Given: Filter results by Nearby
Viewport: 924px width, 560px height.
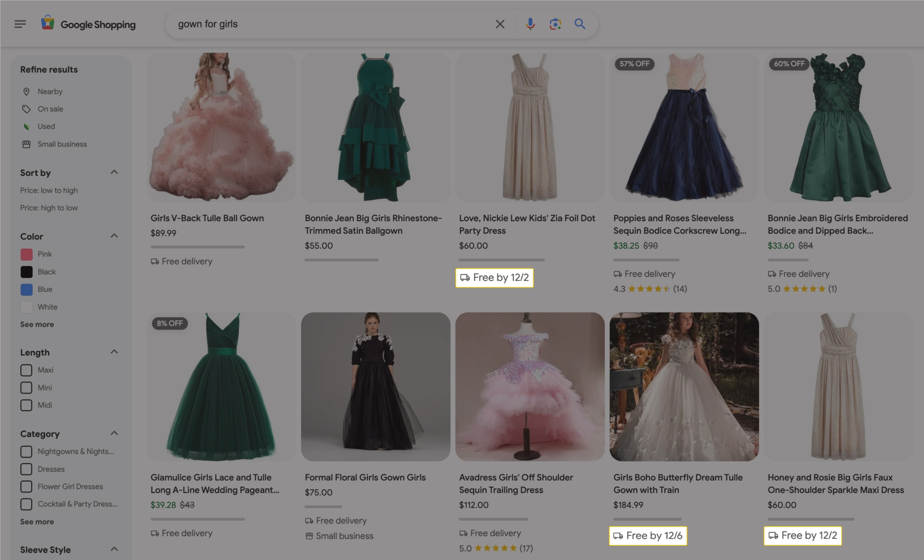Looking at the screenshot, I should [50, 92].
